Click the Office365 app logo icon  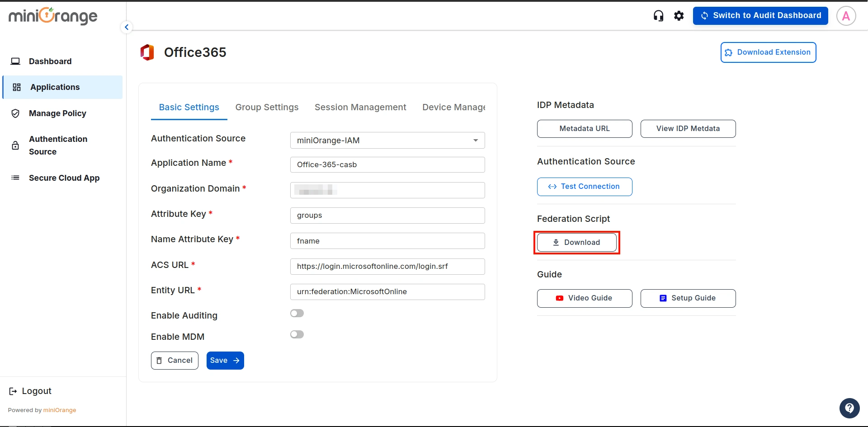(x=147, y=52)
